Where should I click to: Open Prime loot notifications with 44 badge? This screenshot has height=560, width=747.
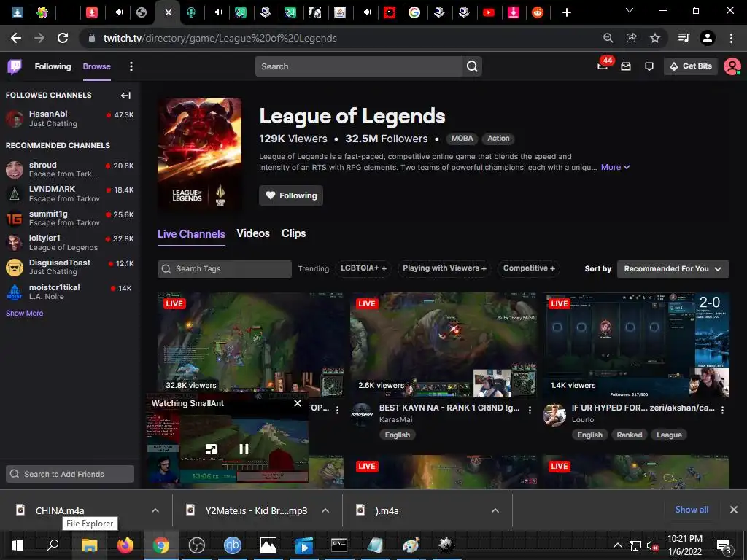coord(603,66)
